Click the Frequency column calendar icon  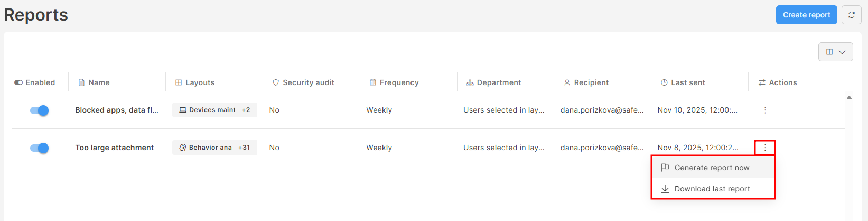coord(373,82)
